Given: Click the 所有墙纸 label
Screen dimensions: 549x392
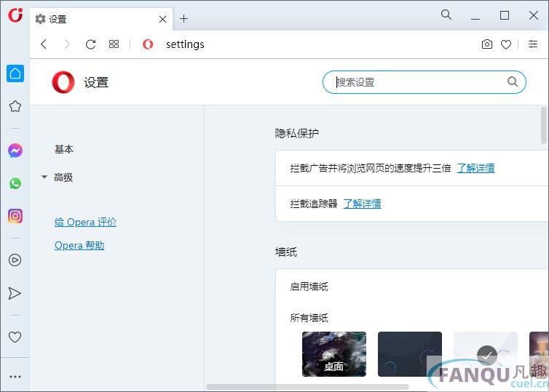Looking at the screenshot, I should click(309, 318).
